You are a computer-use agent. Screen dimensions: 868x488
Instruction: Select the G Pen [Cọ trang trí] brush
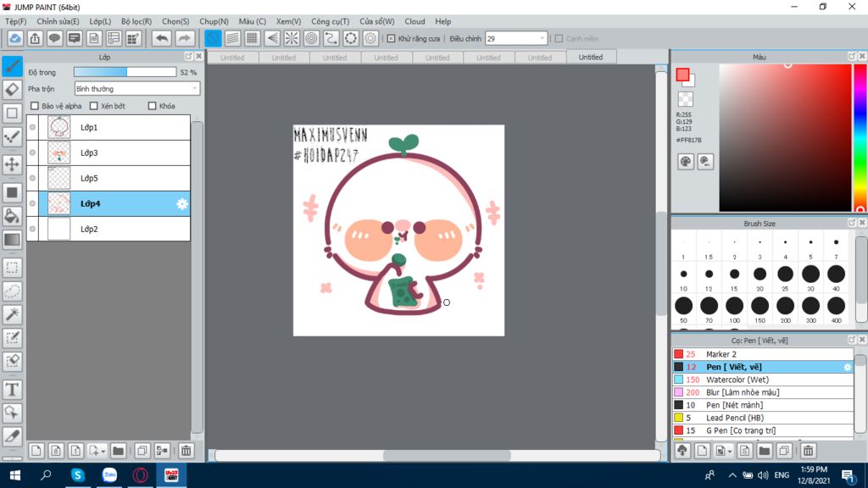(x=764, y=430)
